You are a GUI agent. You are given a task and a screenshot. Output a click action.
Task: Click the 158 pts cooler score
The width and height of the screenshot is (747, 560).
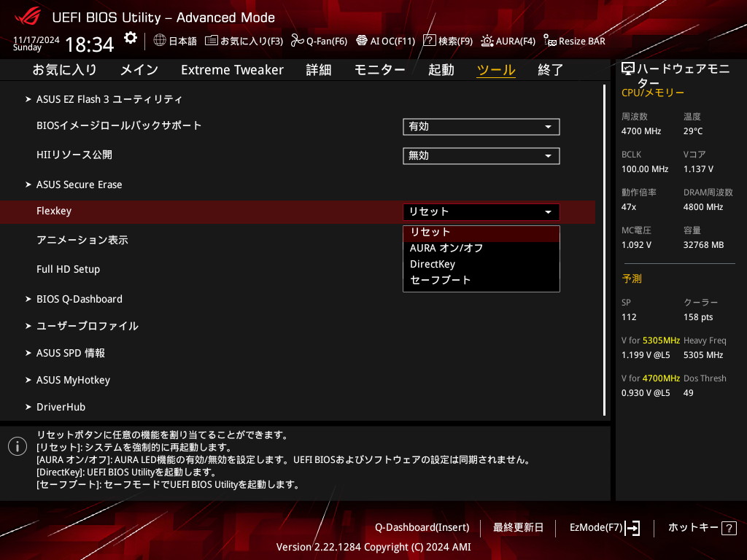698,317
